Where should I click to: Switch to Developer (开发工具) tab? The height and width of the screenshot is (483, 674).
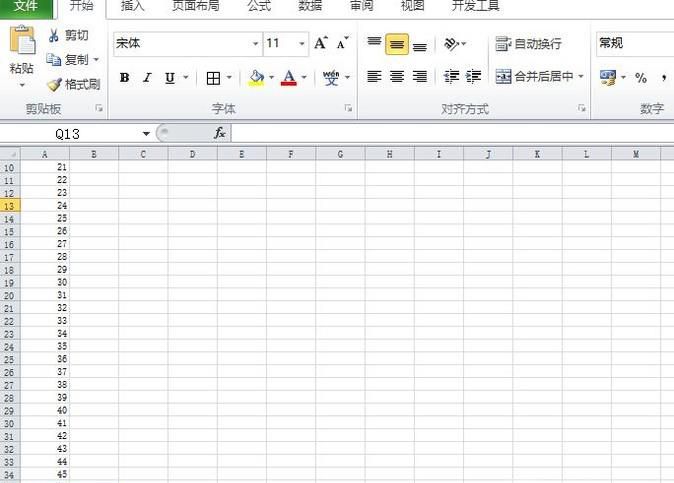point(475,6)
